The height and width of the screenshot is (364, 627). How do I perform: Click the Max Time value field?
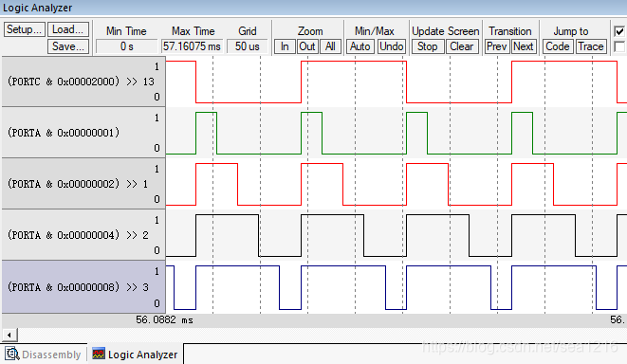pos(192,46)
